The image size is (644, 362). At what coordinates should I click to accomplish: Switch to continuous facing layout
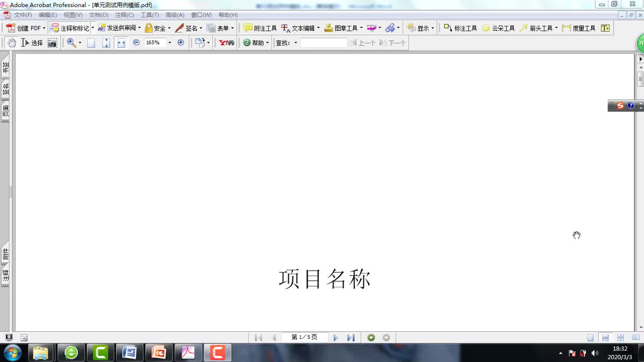coord(621,338)
